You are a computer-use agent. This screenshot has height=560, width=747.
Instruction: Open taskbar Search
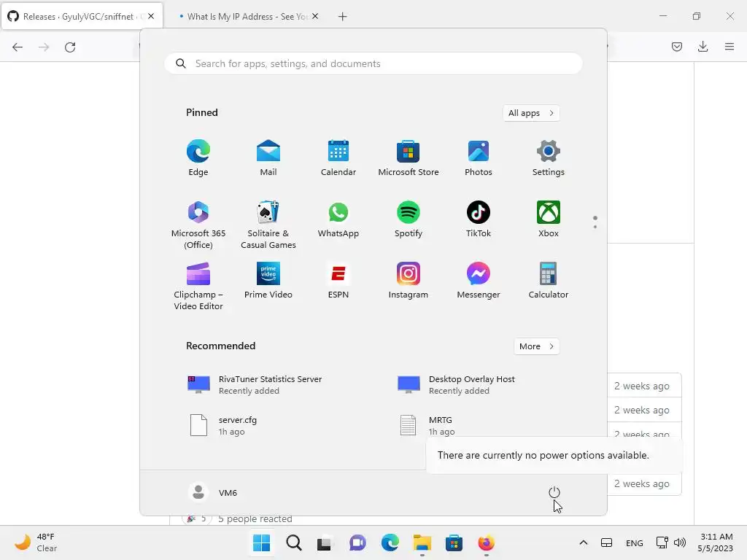[x=293, y=542]
